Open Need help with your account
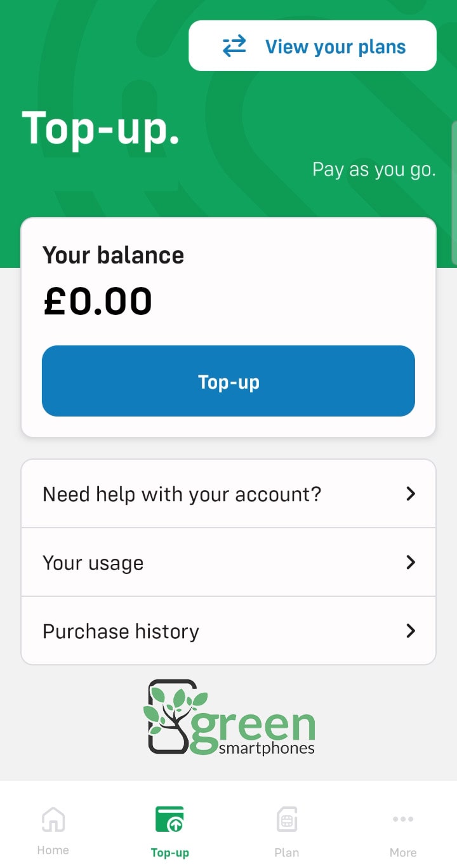 182,493
